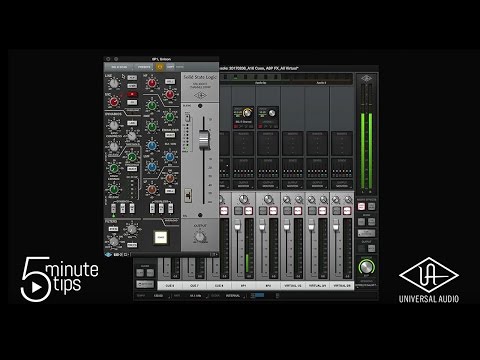The image size is (480, 360).
Task: Click the wide button under SHOW in monitor column
Action: pos(366,233)
